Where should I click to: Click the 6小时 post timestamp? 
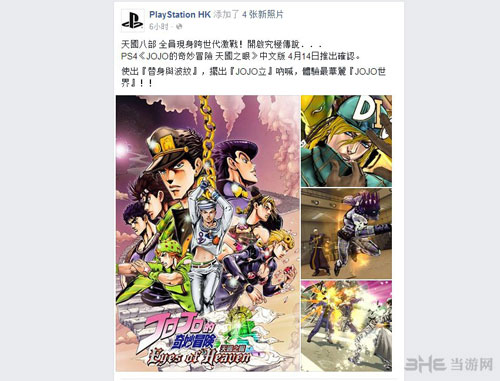click(x=159, y=26)
